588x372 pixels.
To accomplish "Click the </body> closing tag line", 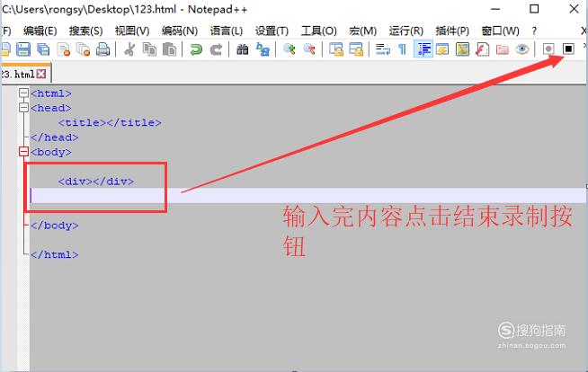I will coord(54,226).
